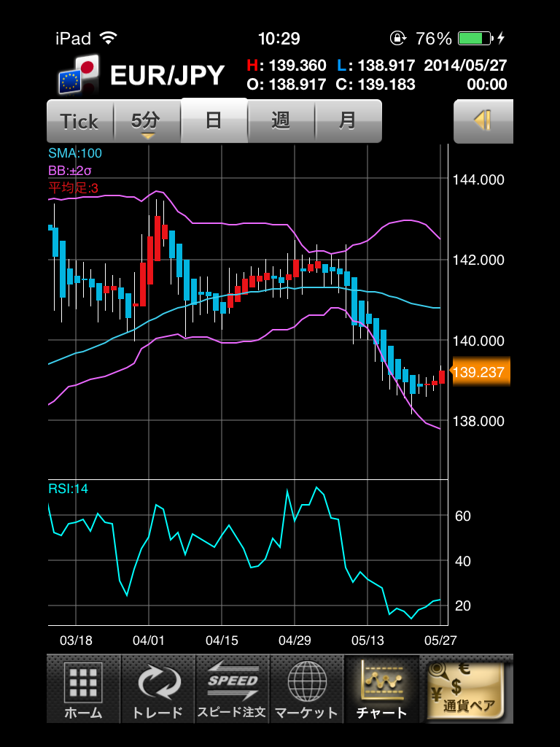Tap the close price C: 139.183
The image size is (560, 747).
click(376, 85)
